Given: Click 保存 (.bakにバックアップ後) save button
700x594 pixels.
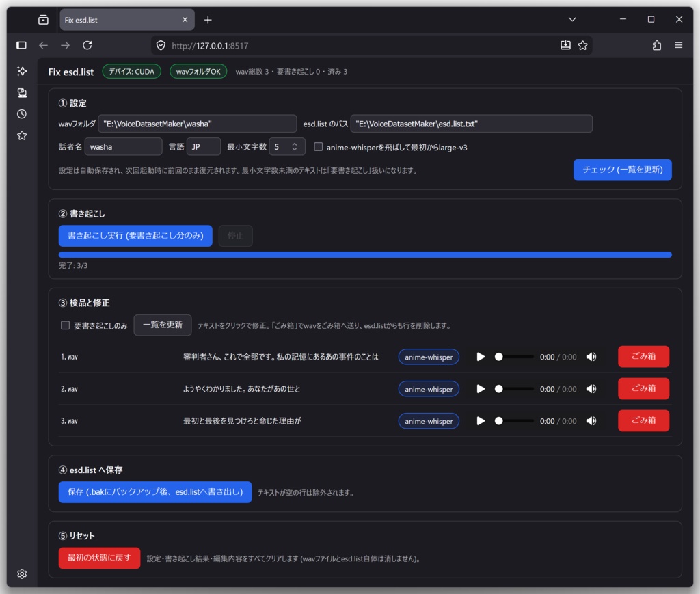Looking at the screenshot, I should coord(155,492).
